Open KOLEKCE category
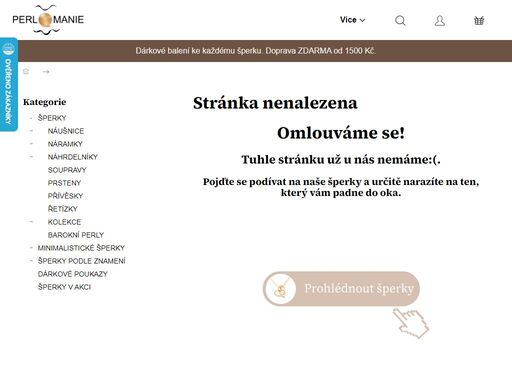The image size is (512, 384). tap(64, 222)
